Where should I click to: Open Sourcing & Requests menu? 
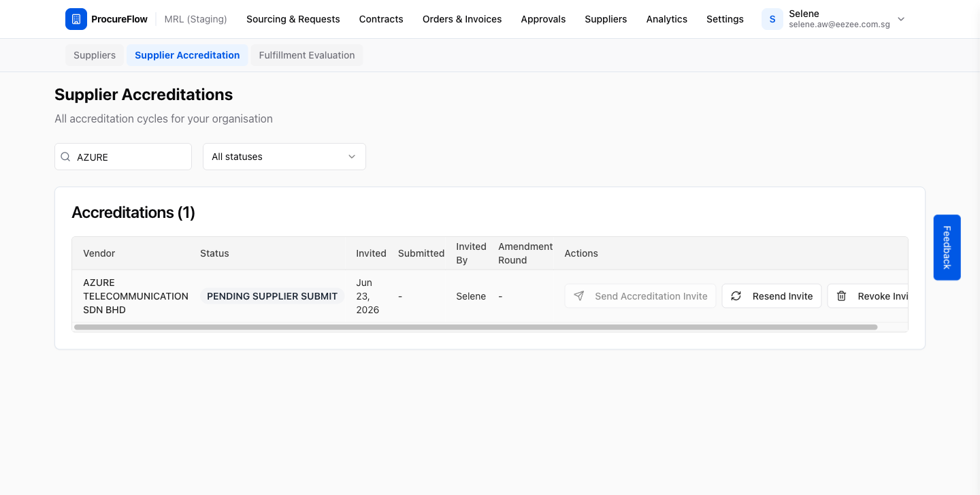pos(293,19)
